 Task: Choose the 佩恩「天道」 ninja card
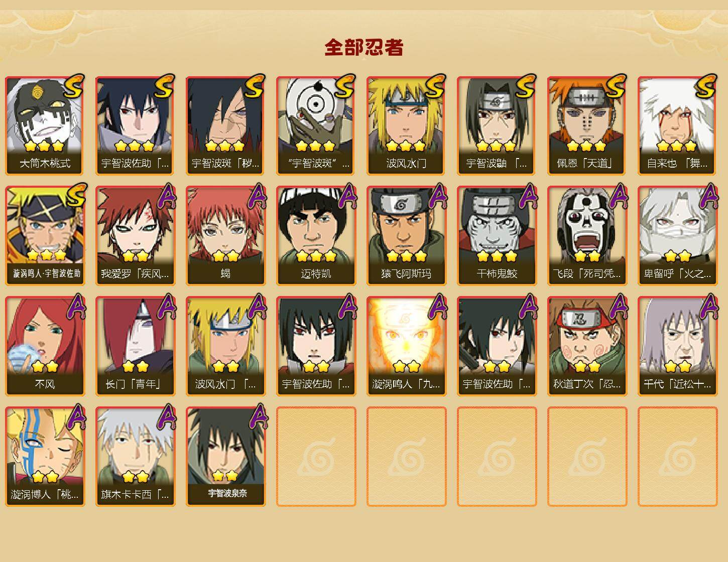[x=587, y=125]
